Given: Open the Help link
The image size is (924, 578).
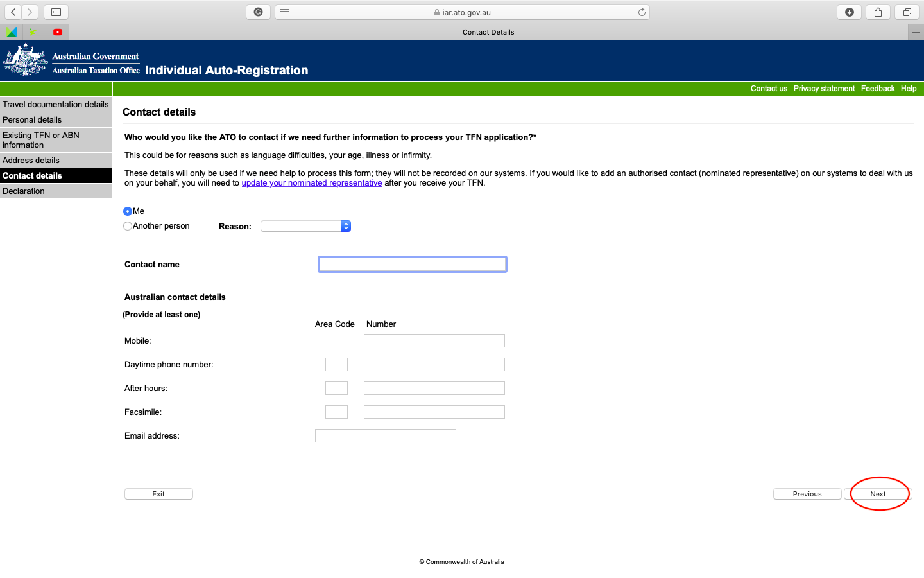Looking at the screenshot, I should [909, 89].
